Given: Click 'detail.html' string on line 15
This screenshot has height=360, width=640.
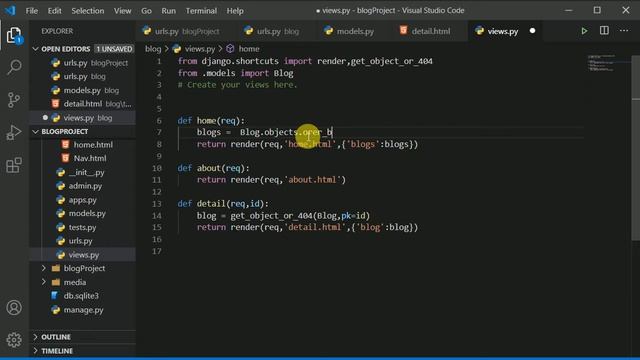Looking at the screenshot, I should (314, 227).
